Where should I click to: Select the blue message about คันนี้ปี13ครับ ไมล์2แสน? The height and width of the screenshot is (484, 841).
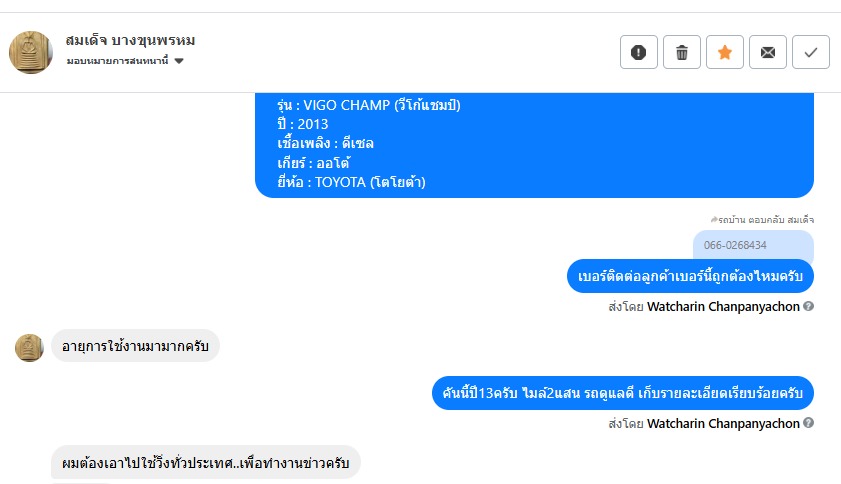[x=623, y=393]
